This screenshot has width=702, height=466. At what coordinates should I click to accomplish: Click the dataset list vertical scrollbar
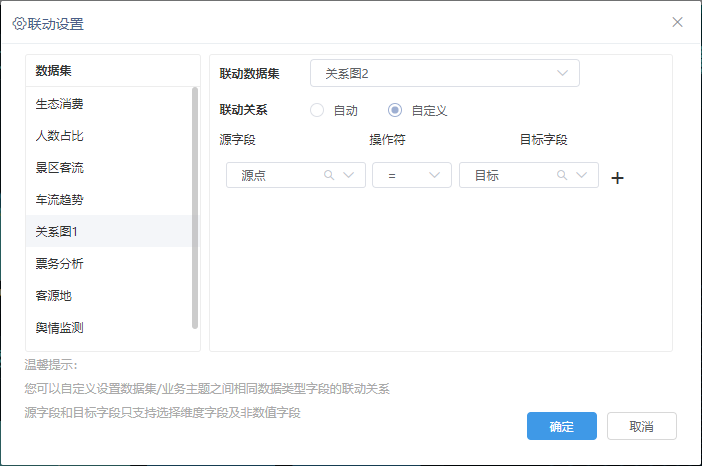[x=195, y=208]
